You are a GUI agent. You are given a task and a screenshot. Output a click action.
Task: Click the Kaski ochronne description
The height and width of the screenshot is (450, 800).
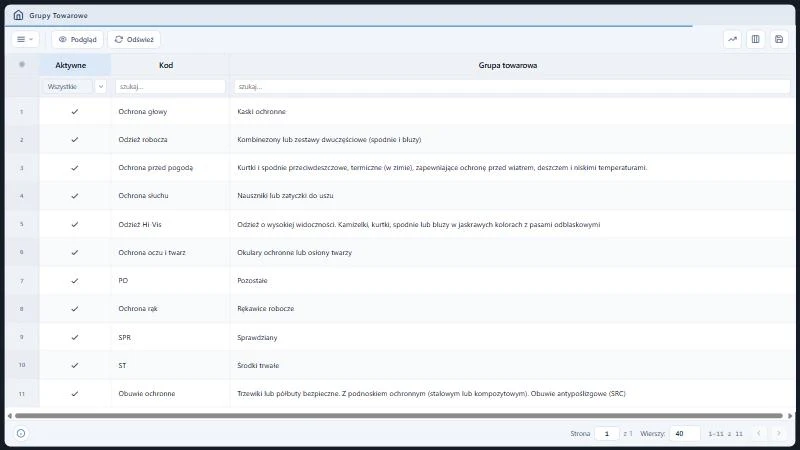261,111
